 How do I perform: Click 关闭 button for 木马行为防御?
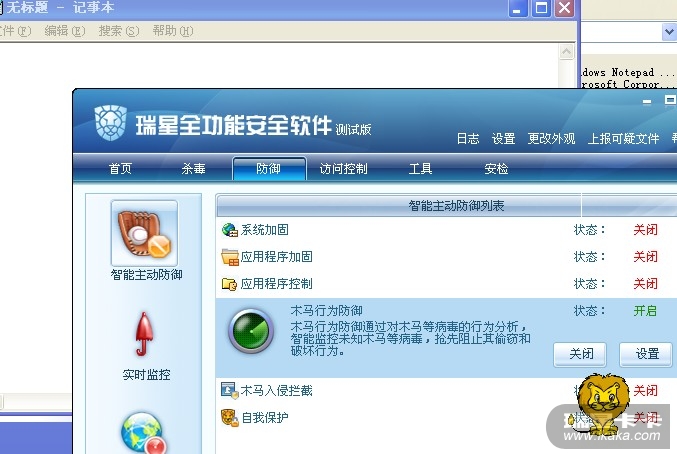580,354
